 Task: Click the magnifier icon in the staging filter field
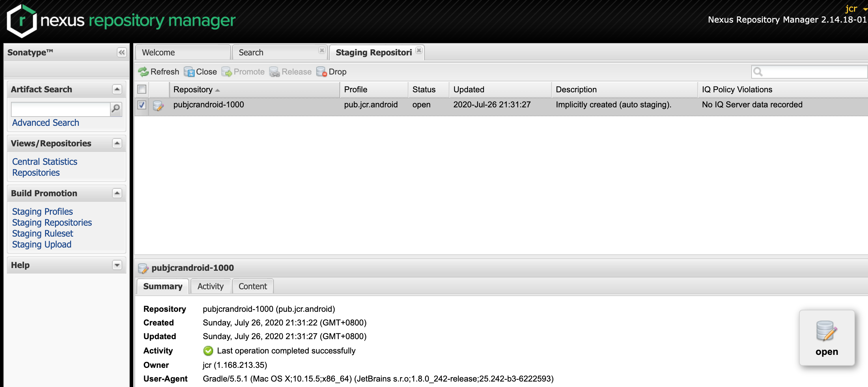point(758,72)
